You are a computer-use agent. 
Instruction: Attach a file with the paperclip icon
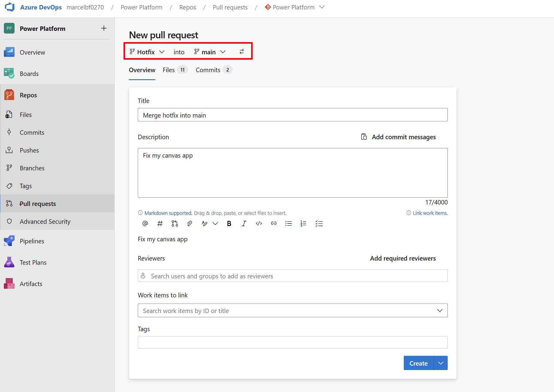(189, 223)
